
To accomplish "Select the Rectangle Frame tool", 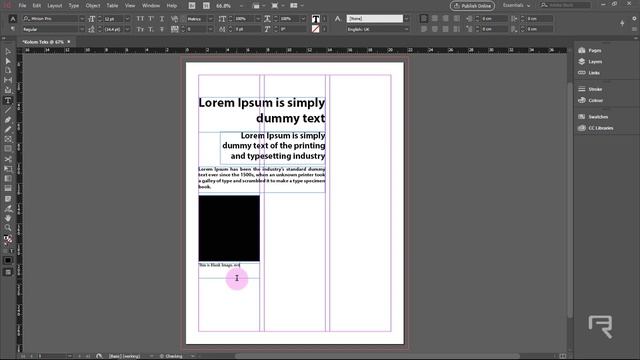I will pos(8,140).
